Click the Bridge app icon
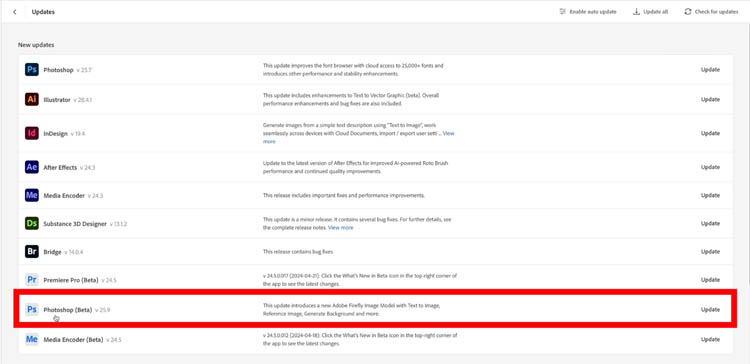Screen dimensions: 750x364 pyautogui.click(x=32, y=252)
